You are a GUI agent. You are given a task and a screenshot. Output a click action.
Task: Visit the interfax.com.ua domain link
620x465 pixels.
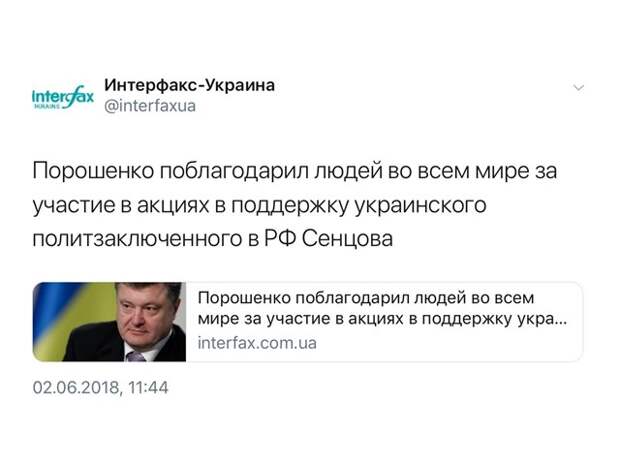tap(257, 343)
